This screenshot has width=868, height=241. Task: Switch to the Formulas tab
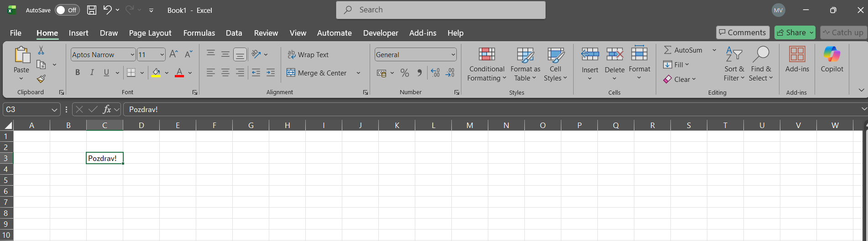tap(199, 33)
